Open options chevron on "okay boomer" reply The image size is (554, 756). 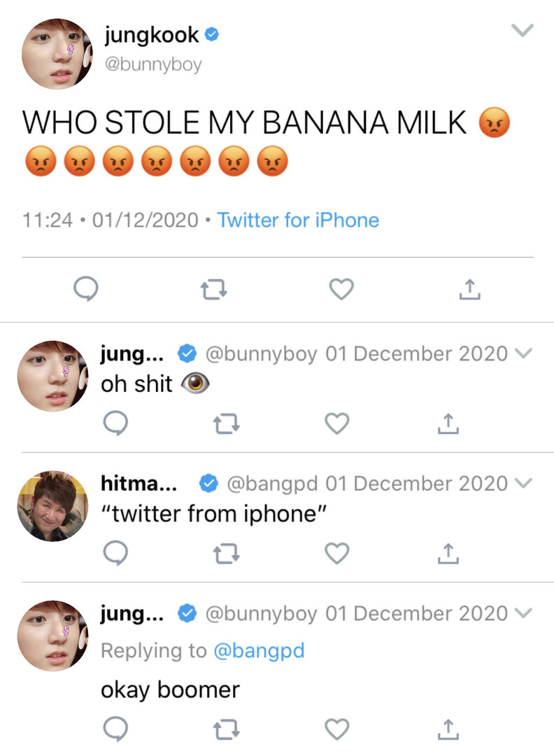(x=523, y=612)
